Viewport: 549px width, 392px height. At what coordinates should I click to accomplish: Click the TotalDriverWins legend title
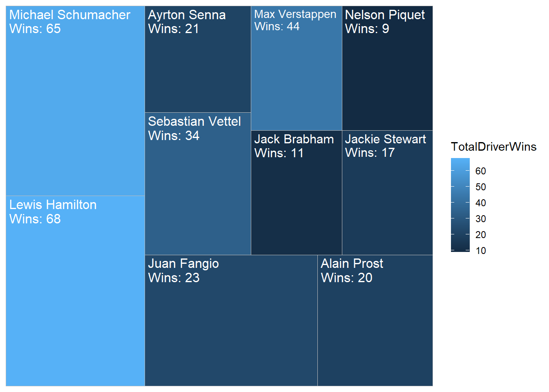(x=493, y=147)
